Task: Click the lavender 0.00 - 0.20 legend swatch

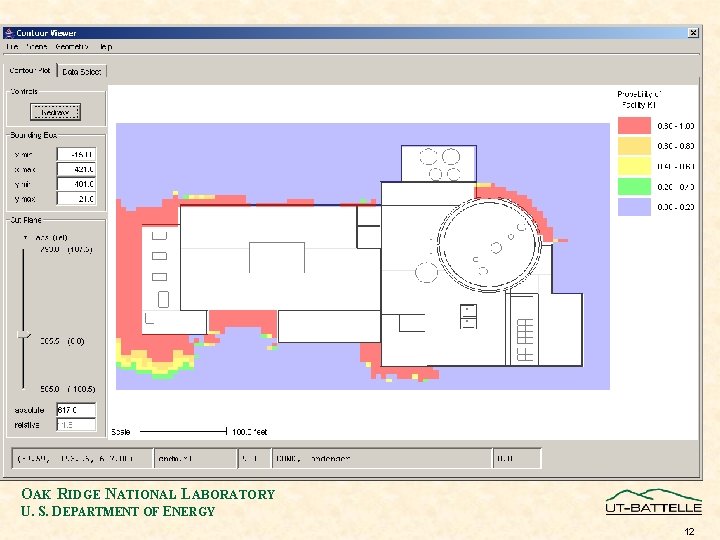Action: 634,207
